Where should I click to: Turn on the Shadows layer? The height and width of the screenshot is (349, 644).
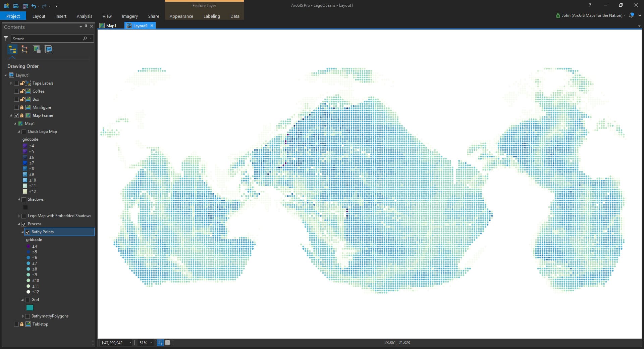coord(24,199)
